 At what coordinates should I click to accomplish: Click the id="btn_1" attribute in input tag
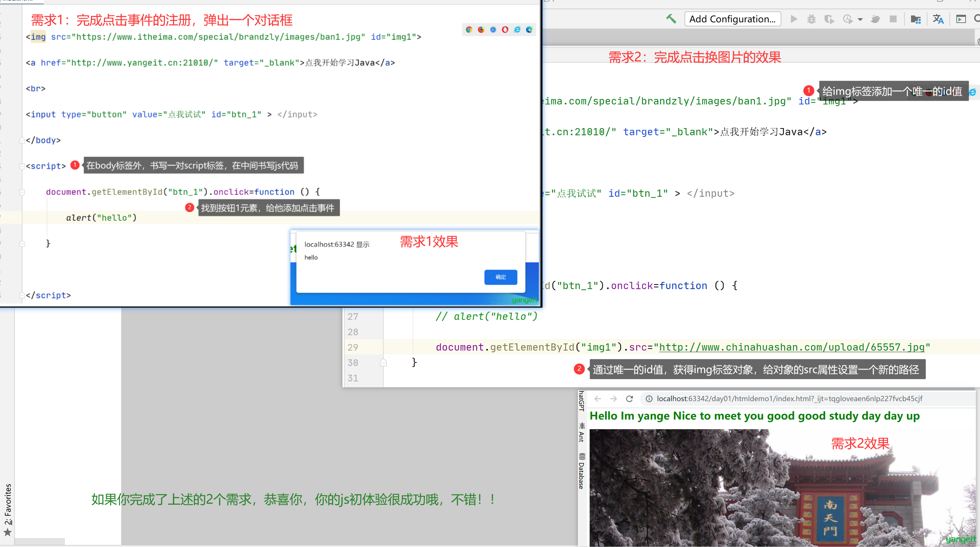coord(236,115)
